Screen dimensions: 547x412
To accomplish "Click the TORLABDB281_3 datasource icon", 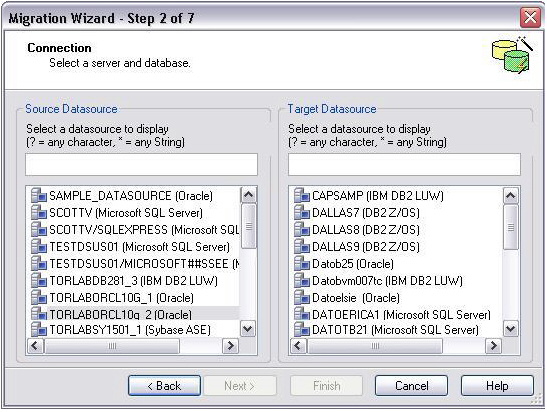I will point(39,280).
